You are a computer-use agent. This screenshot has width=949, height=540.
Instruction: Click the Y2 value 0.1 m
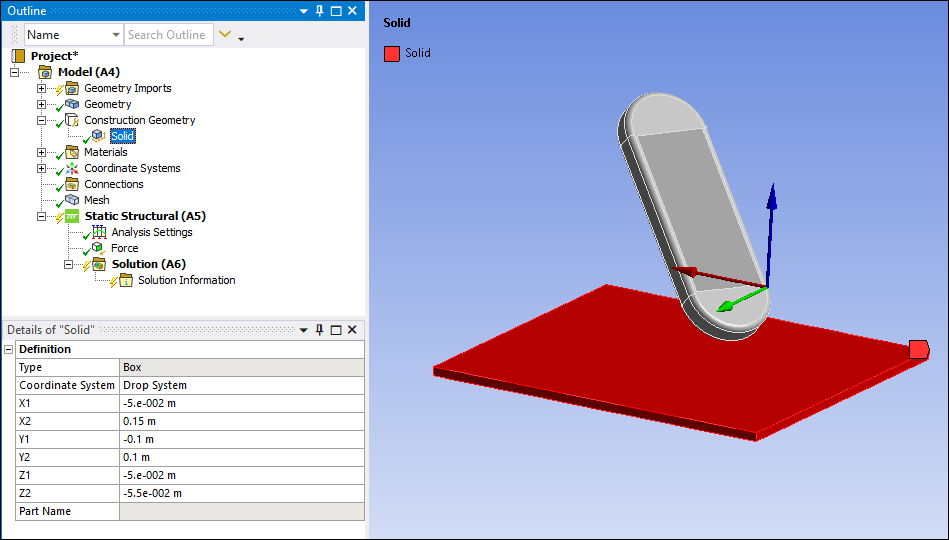[242, 457]
